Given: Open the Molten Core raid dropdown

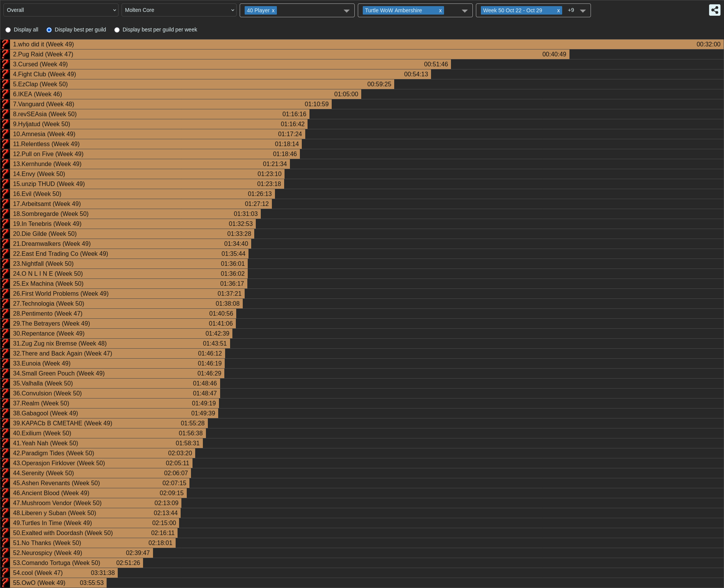Looking at the screenshot, I should pos(179,10).
